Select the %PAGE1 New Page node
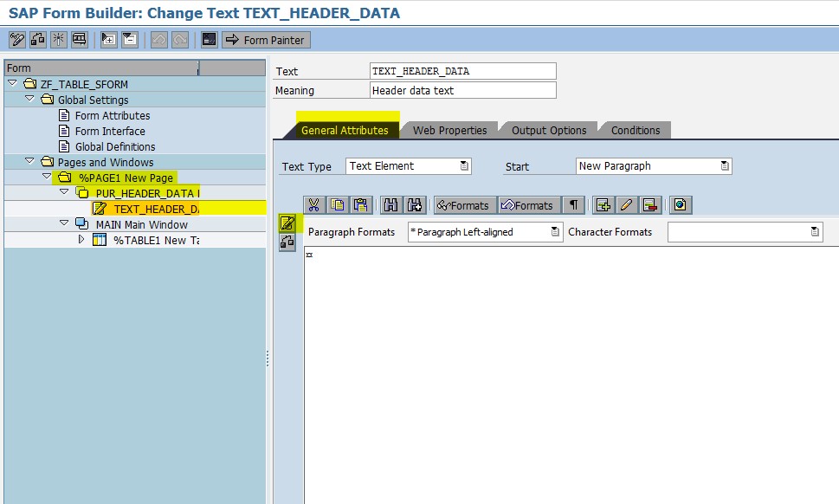 pos(126,178)
